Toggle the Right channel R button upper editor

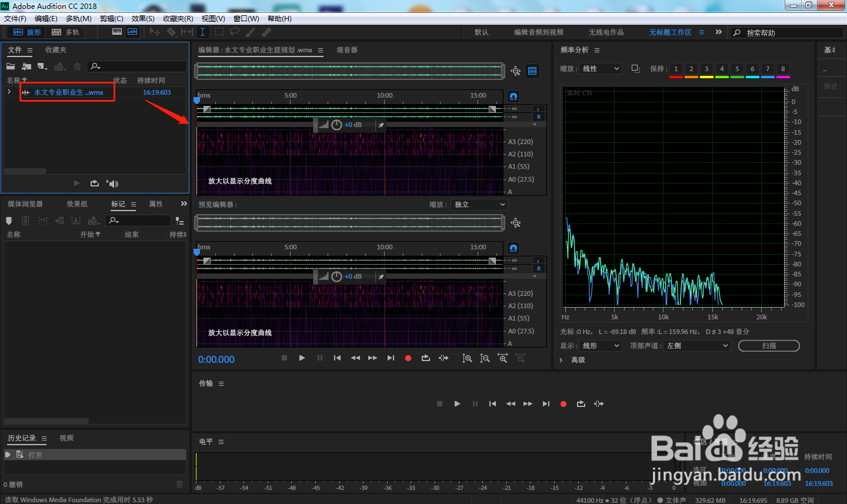pyautogui.click(x=539, y=117)
